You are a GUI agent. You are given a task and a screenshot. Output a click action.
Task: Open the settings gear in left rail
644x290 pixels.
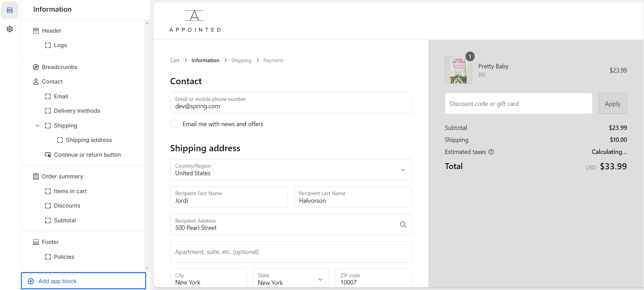pos(10,29)
